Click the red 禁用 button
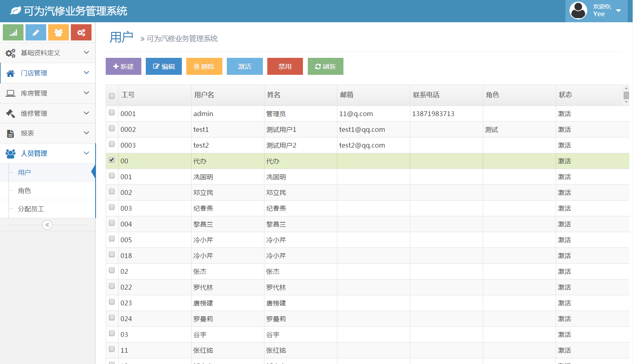 tap(285, 66)
